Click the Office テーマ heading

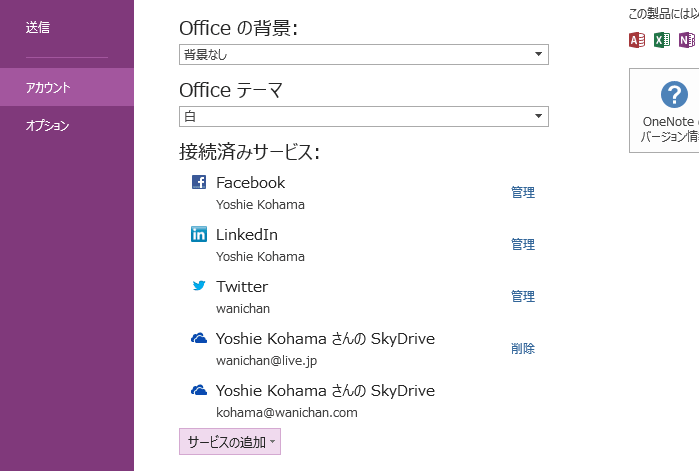click(x=231, y=90)
